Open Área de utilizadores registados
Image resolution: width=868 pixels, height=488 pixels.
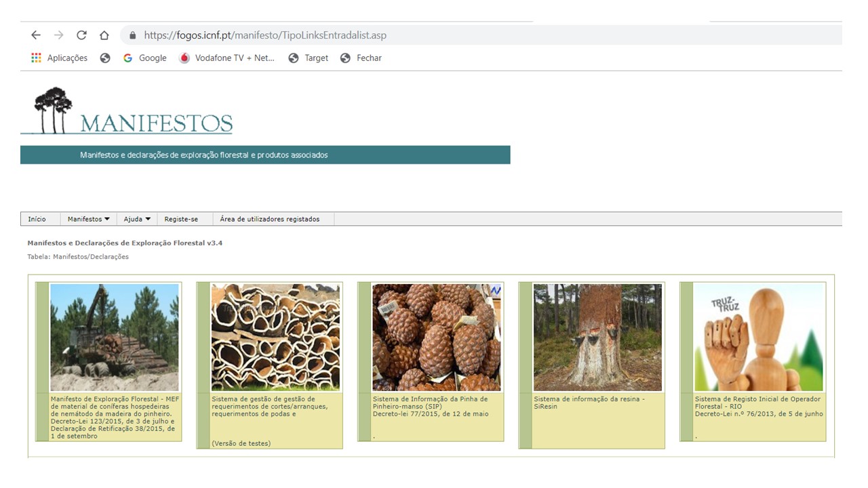click(270, 219)
